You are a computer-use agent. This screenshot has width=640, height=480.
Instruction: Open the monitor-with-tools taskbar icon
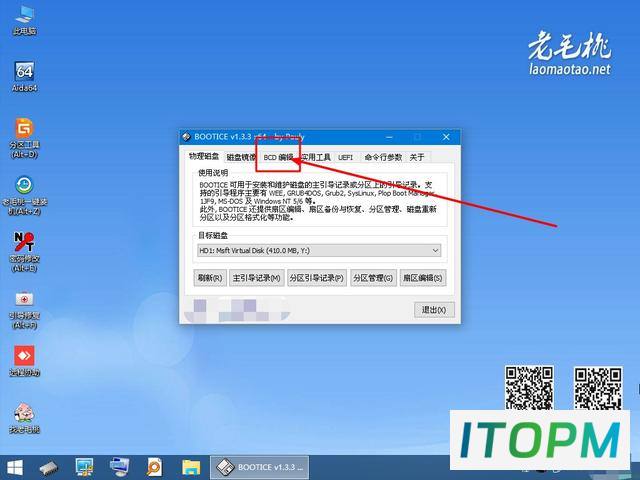click(x=84, y=467)
